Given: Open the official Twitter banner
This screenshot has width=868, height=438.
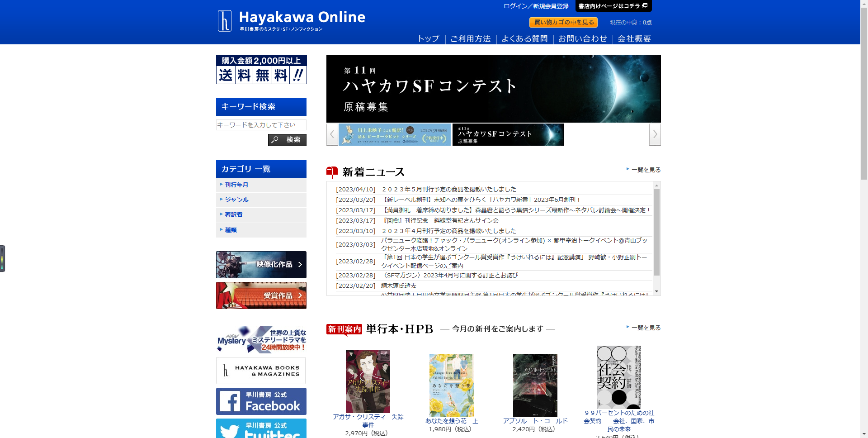Looking at the screenshot, I should click(261, 428).
